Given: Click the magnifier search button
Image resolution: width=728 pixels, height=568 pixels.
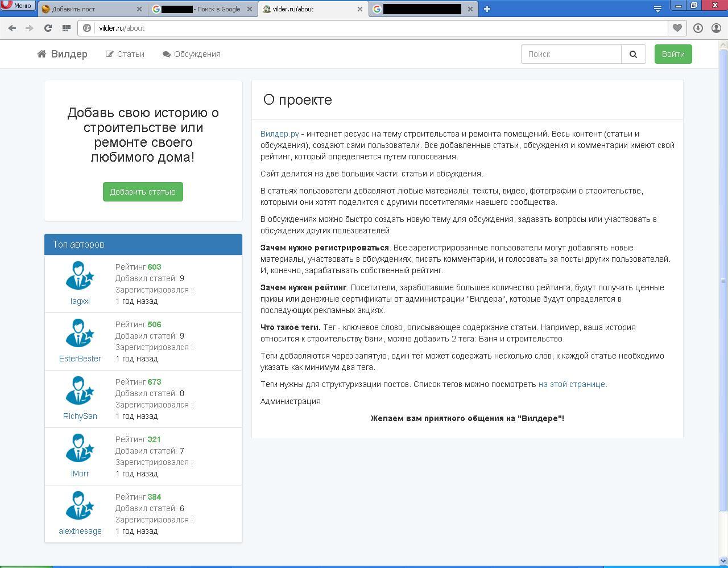Looking at the screenshot, I should (633, 54).
